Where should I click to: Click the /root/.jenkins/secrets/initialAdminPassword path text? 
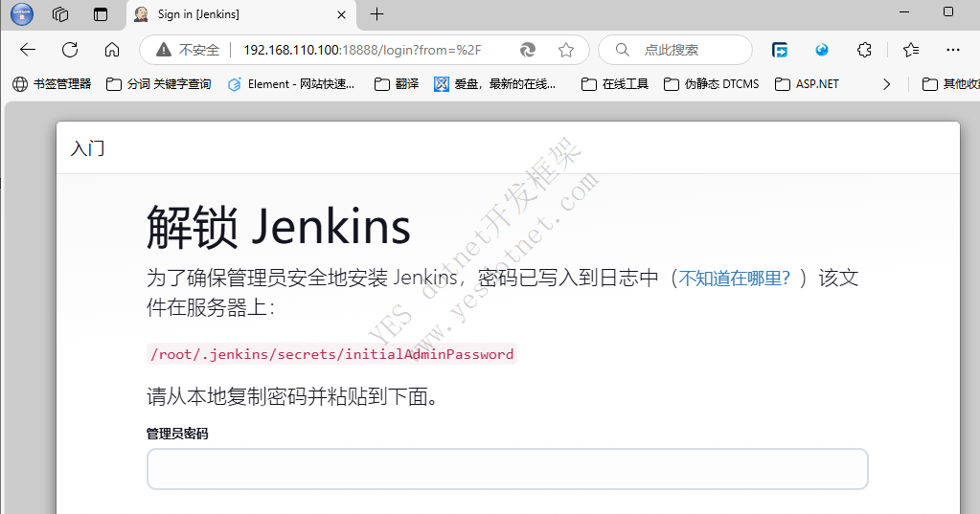(331, 354)
